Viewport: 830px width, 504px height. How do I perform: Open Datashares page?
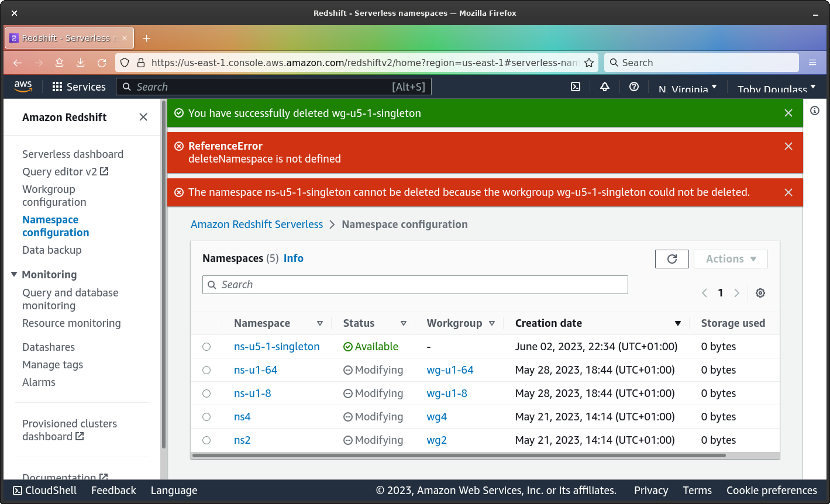pyautogui.click(x=49, y=347)
